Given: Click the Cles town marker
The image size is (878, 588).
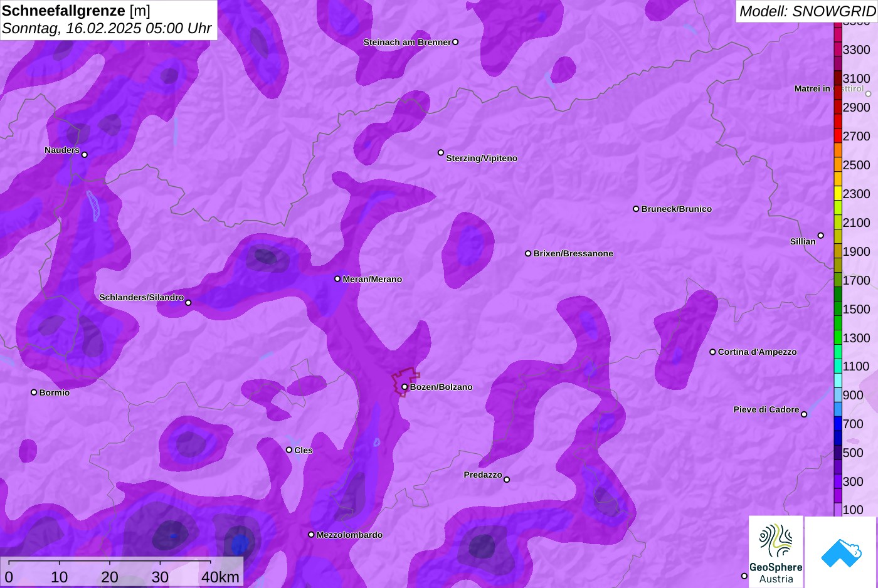Looking at the screenshot, I should (289, 449).
